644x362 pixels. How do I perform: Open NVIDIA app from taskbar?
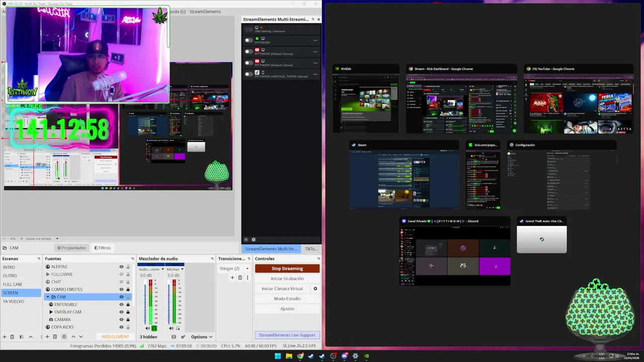tap(366, 356)
